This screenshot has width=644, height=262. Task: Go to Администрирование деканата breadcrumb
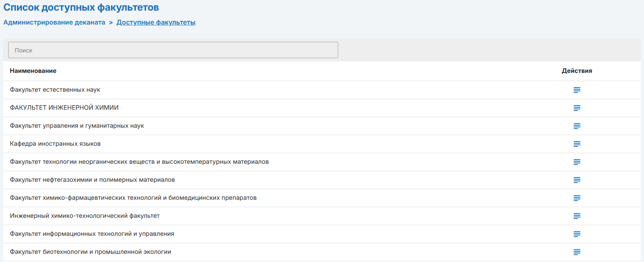(x=54, y=23)
